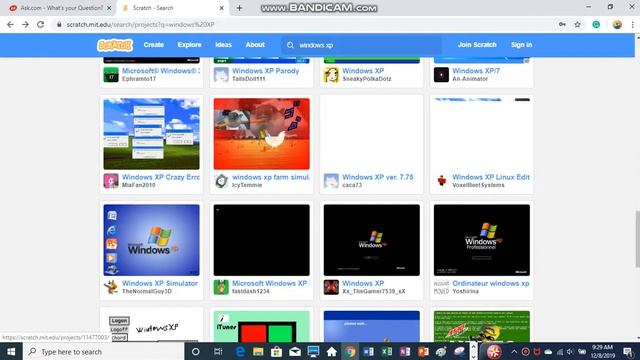Reload the page with the refresh icon

point(40,24)
